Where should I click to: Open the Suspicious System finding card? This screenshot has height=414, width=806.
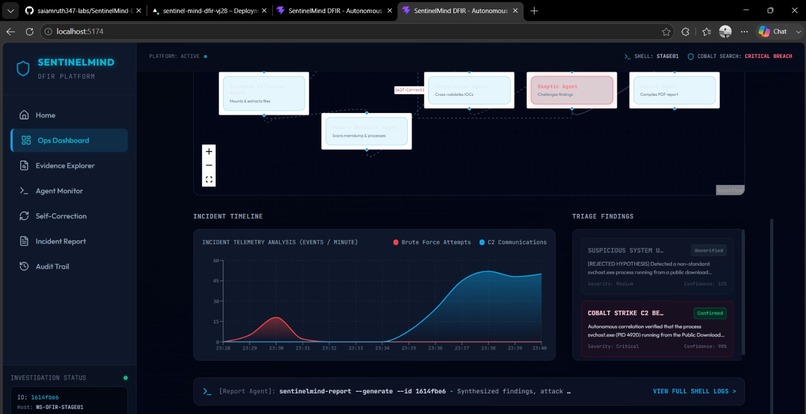tap(657, 266)
